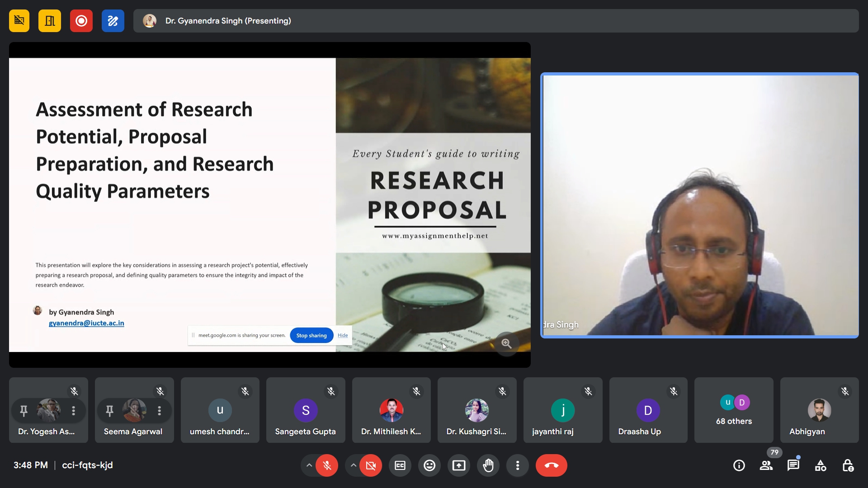Expand video settings arrow beside camera
This screenshot has height=488, width=868.
[x=353, y=465]
